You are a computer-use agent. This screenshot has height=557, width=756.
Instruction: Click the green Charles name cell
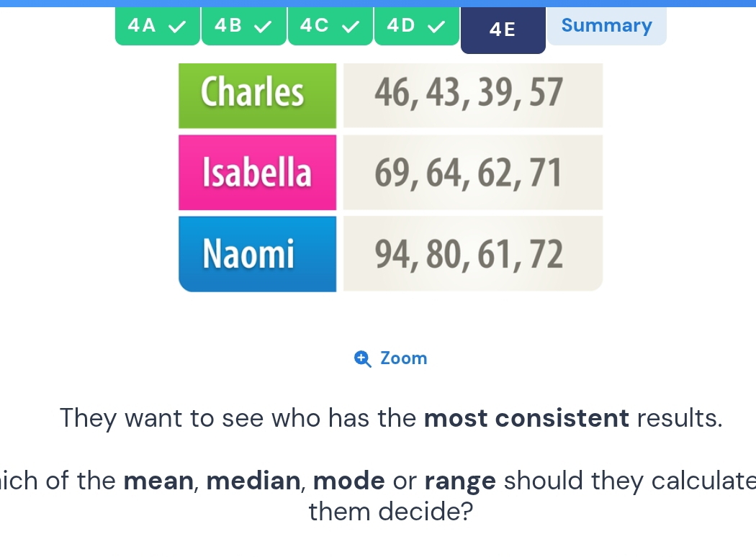(x=257, y=95)
